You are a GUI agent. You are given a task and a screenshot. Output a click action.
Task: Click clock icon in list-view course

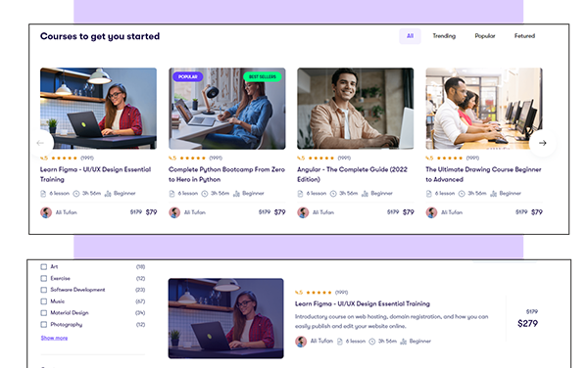pos(372,342)
